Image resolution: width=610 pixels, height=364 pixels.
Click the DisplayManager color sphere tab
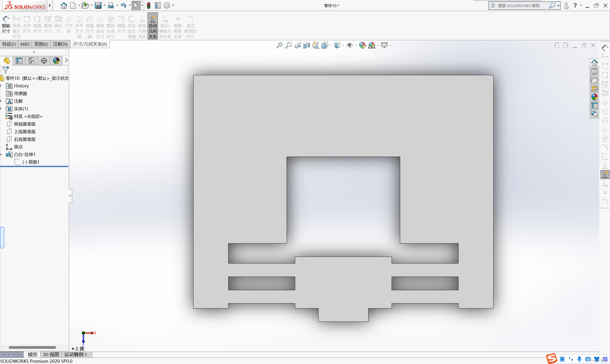(x=56, y=61)
